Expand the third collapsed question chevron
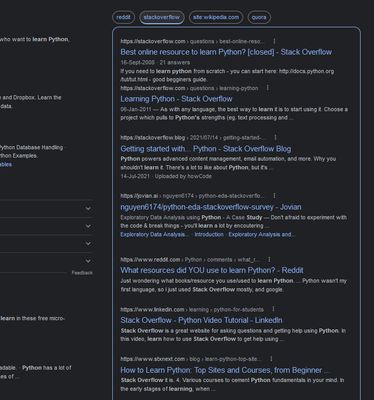Screen dimensions: 374x400 tap(88, 244)
